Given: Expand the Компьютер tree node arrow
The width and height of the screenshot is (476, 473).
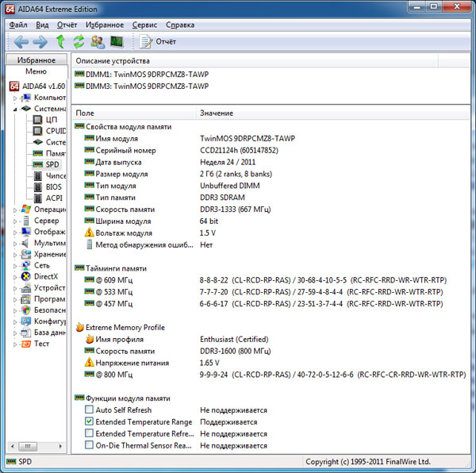Looking at the screenshot, I should point(15,98).
